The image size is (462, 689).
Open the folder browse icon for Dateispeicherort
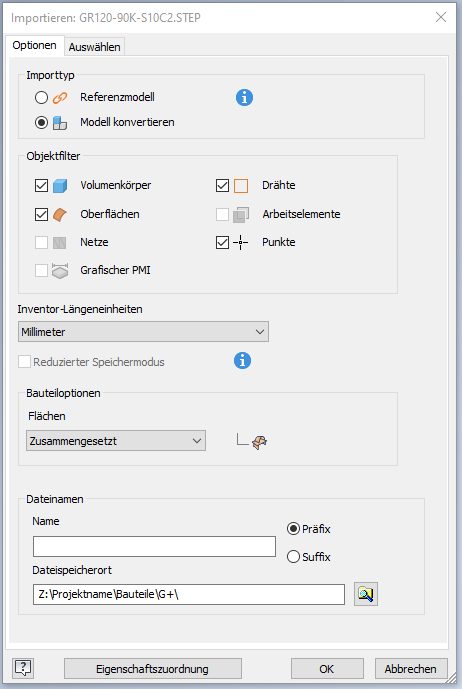(366, 594)
